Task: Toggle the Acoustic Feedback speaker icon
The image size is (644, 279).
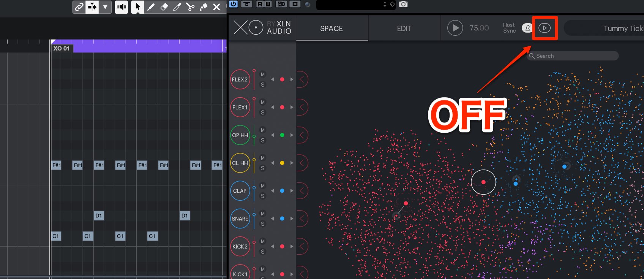Action: pos(122,7)
